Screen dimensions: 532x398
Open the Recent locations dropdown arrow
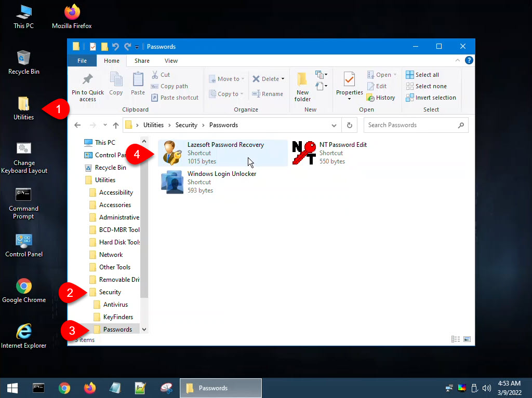[105, 125]
